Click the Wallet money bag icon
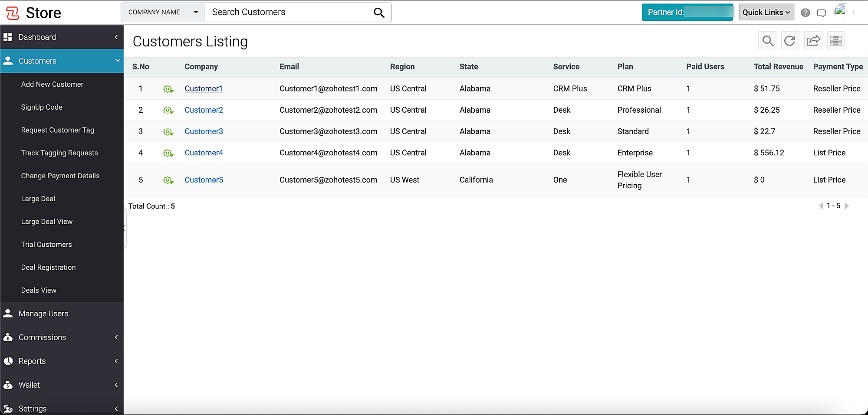 click(8, 385)
